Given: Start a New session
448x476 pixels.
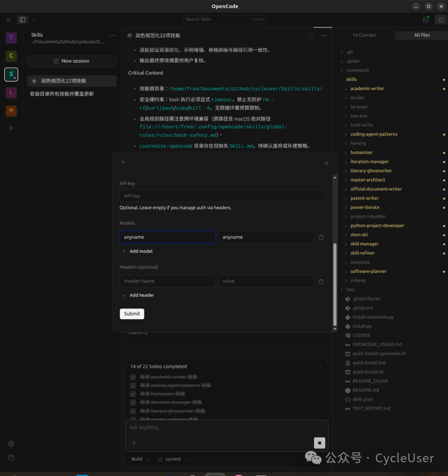Looking at the screenshot, I should coord(72,61).
